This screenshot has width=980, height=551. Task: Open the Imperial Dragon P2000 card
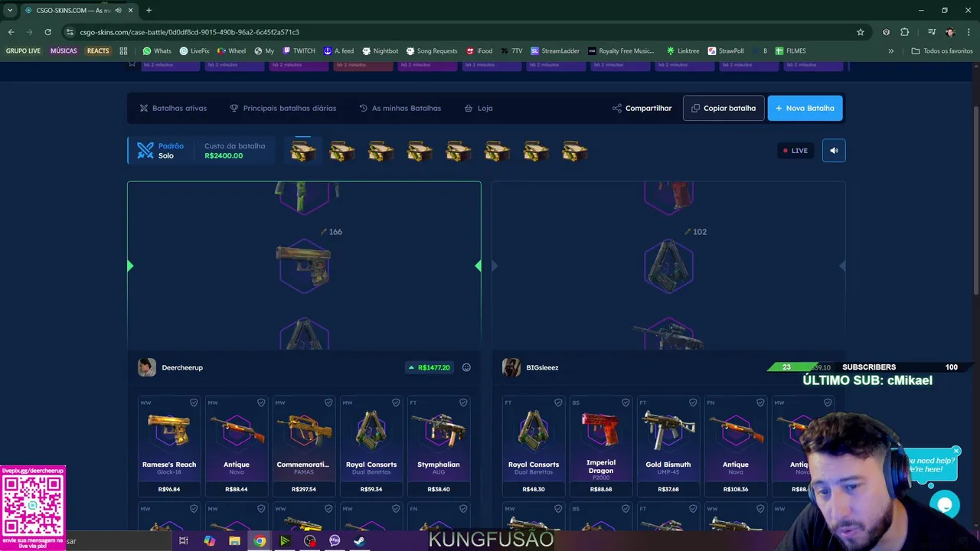(x=601, y=446)
